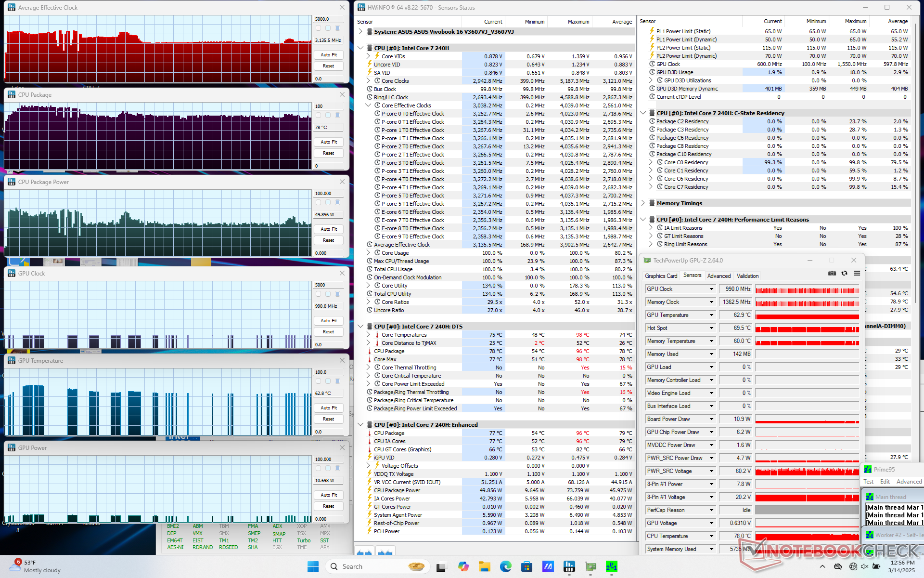Click the first color swatch in GPU Temperature window

pyautogui.click(x=318, y=381)
